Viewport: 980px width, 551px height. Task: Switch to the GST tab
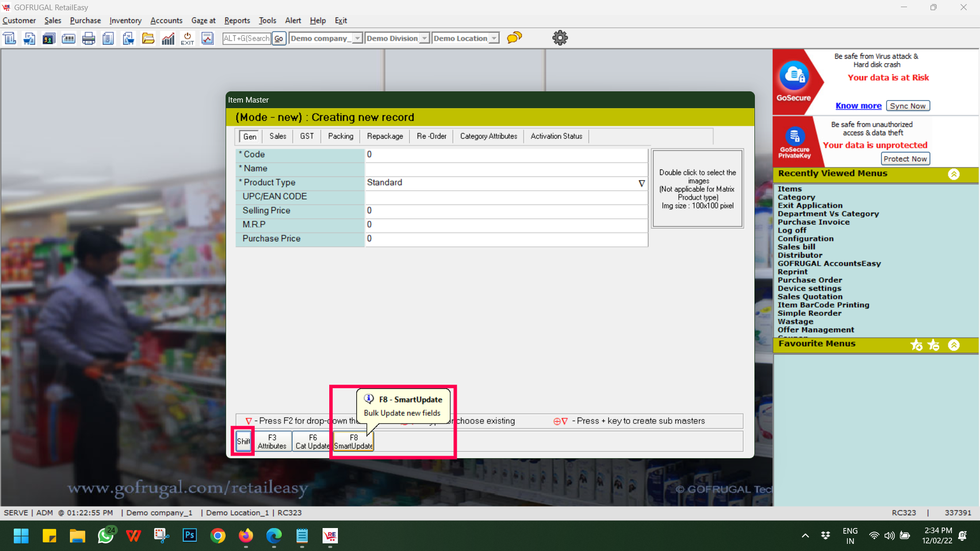[307, 136]
